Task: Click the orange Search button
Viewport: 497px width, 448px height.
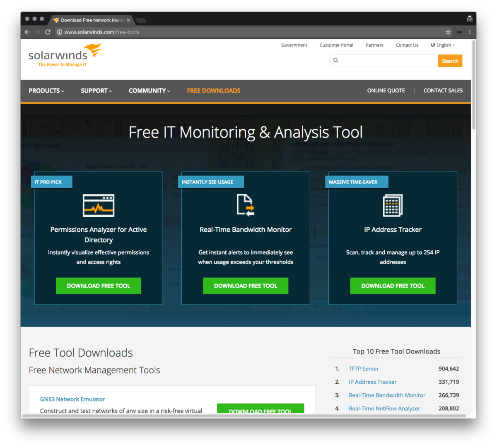Action: pyautogui.click(x=450, y=61)
